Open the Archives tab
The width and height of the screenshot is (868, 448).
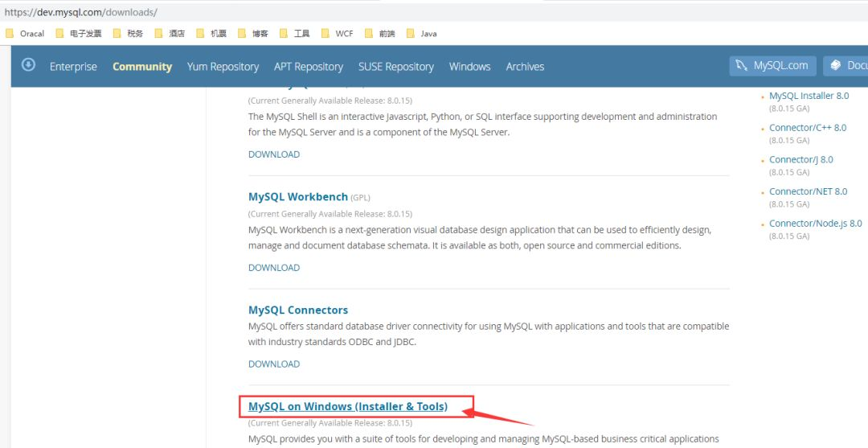tap(525, 67)
